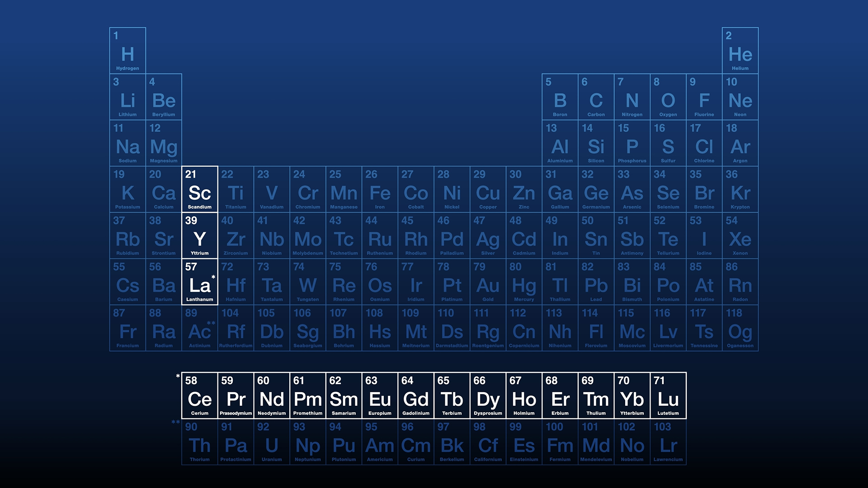Click the Gold element cell
Viewport: 868px width, 488px height.
488,282
